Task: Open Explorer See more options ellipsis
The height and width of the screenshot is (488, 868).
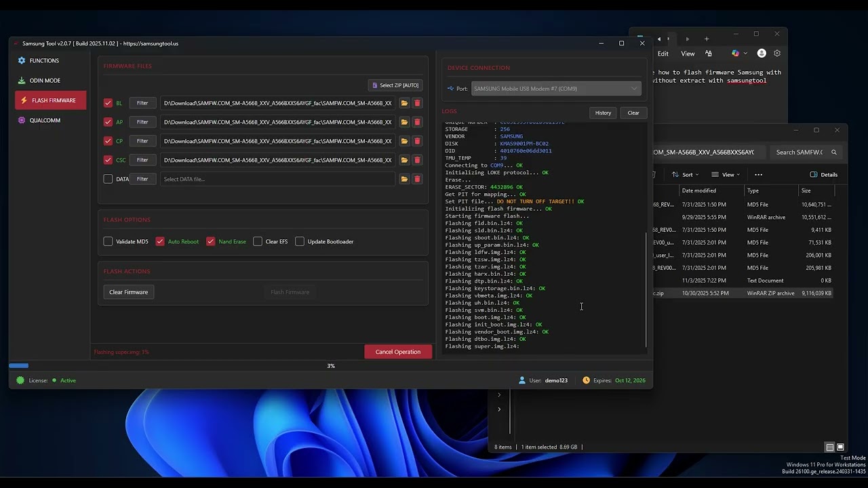Action: [x=758, y=174]
